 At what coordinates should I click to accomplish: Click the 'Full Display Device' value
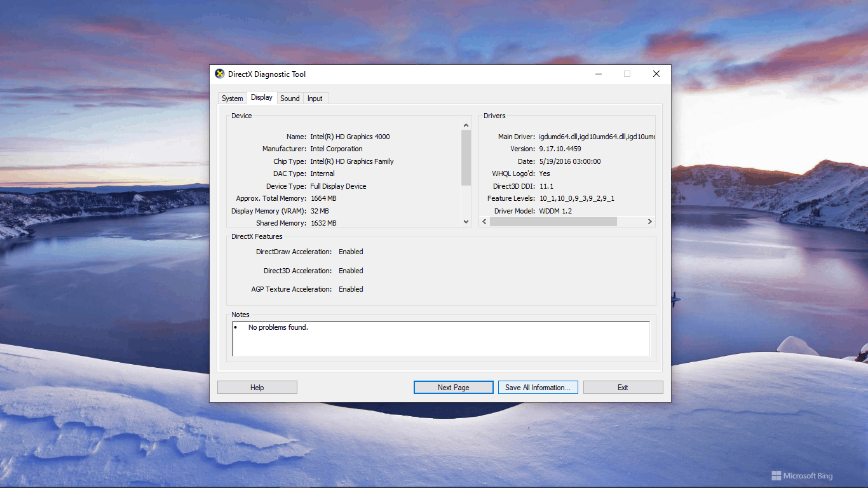pyautogui.click(x=338, y=186)
